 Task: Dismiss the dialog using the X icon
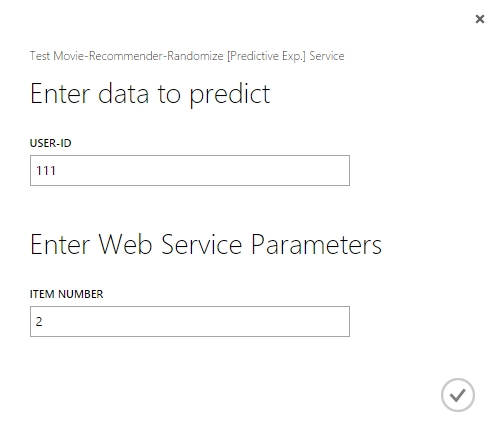point(480,19)
